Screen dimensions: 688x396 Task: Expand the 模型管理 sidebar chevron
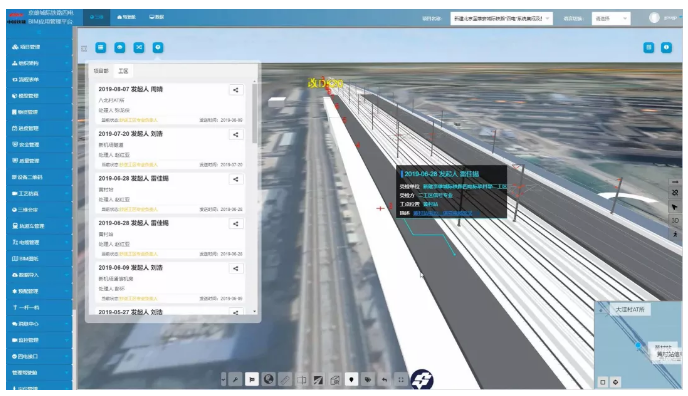67,96
